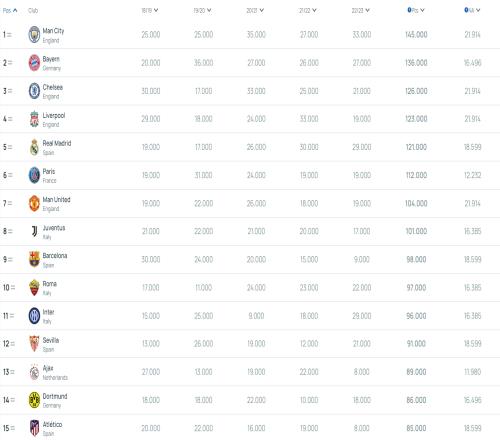The image size is (500, 440).
Task: Sort table by the 22/23 season column
Action: (x=361, y=10)
